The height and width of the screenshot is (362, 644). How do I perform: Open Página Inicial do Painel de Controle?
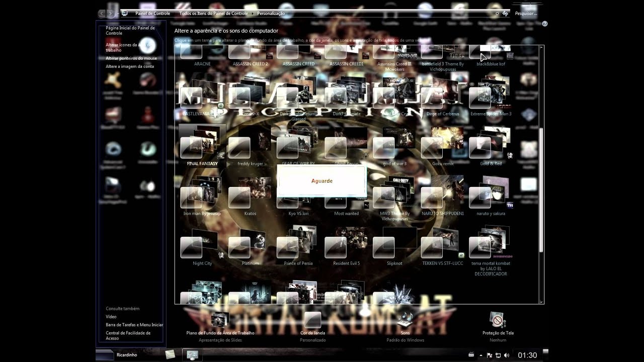click(130, 31)
